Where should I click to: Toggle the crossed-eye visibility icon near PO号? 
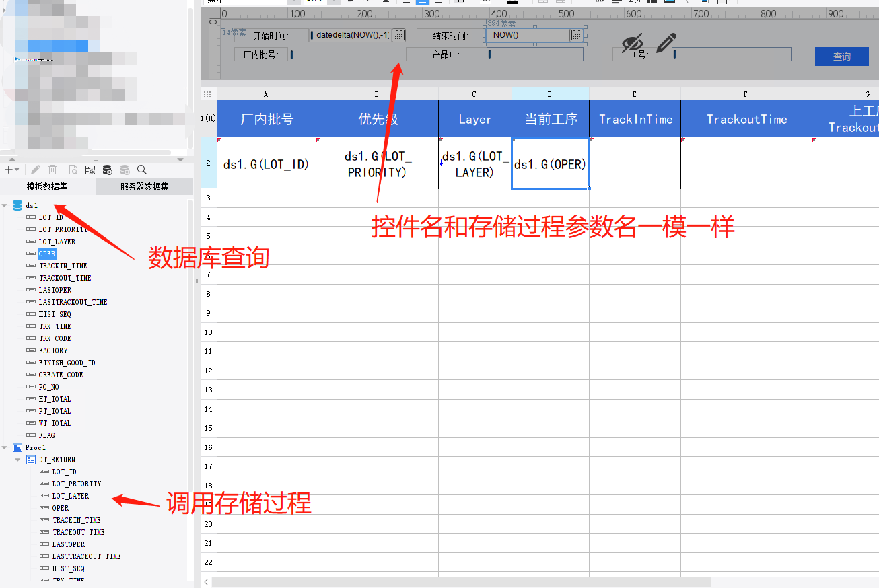pos(632,44)
